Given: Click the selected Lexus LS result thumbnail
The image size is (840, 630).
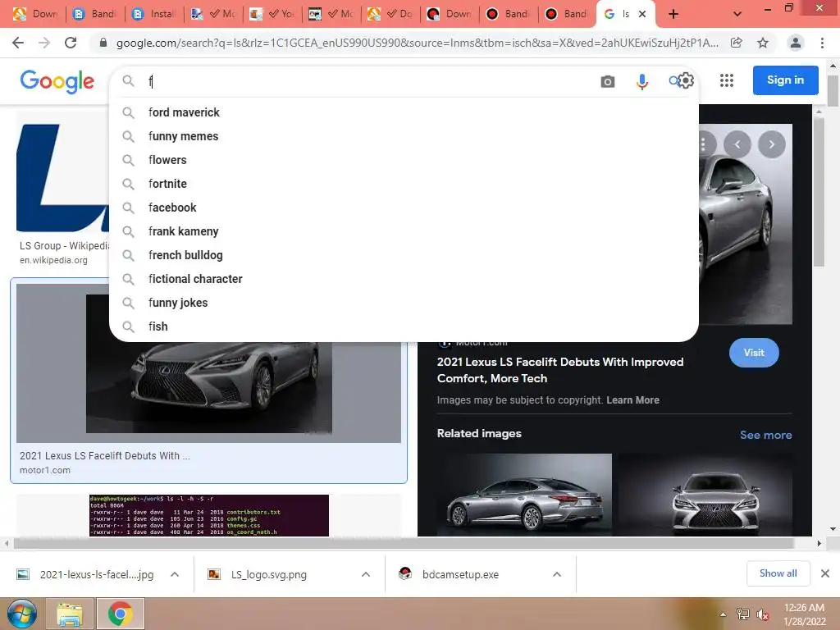Looking at the screenshot, I should [208, 363].
